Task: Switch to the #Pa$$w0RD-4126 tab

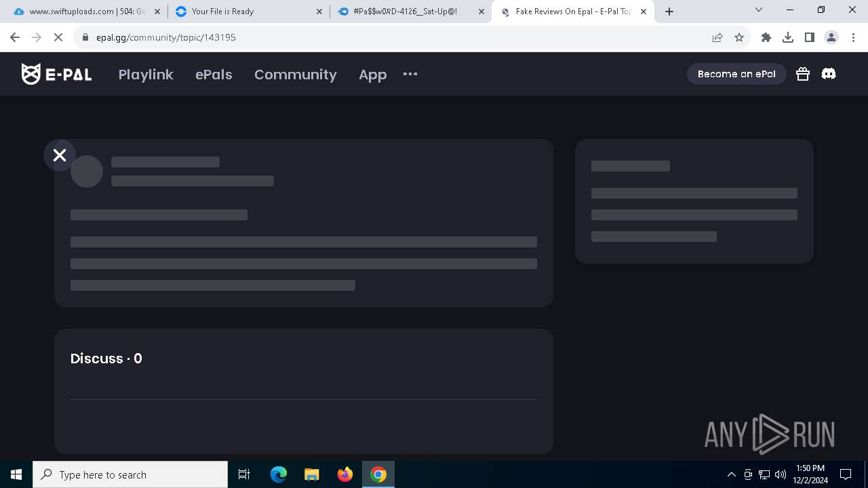Action: point(411,12)
